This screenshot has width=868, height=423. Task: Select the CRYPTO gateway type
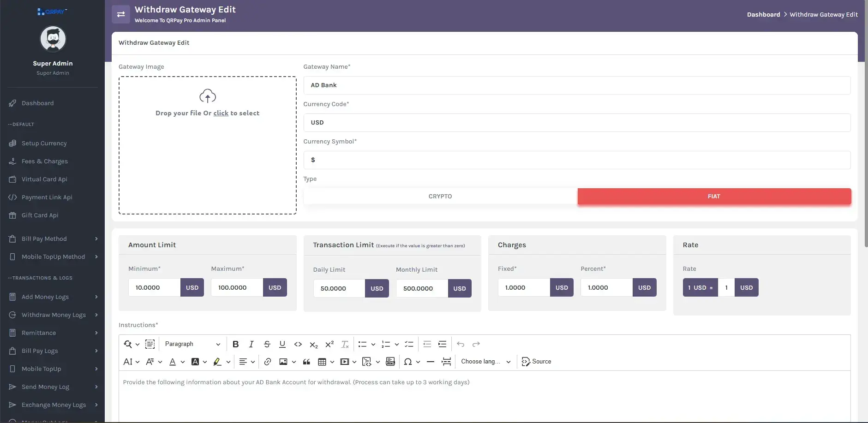(440, 196)
